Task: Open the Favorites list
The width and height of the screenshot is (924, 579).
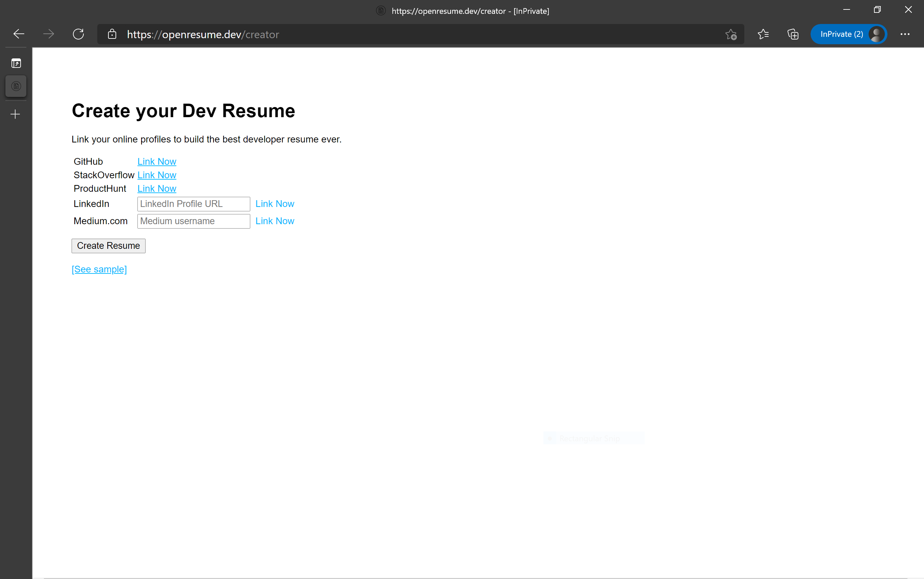Action: point(764,34)
